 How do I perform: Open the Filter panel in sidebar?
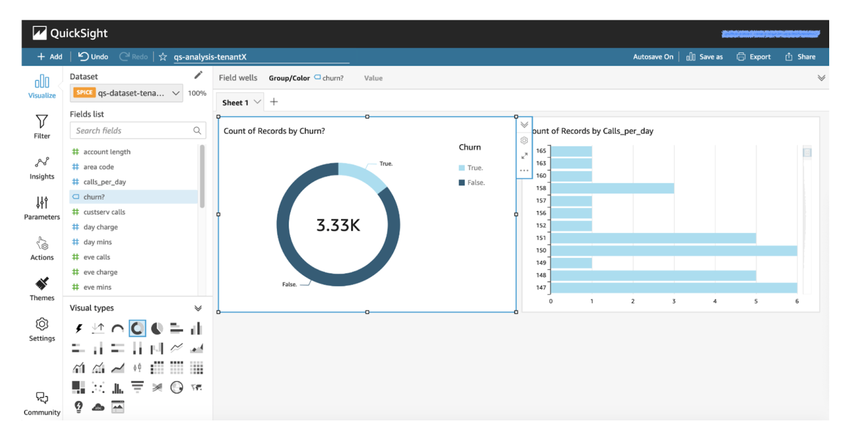(x=42, y=126)
